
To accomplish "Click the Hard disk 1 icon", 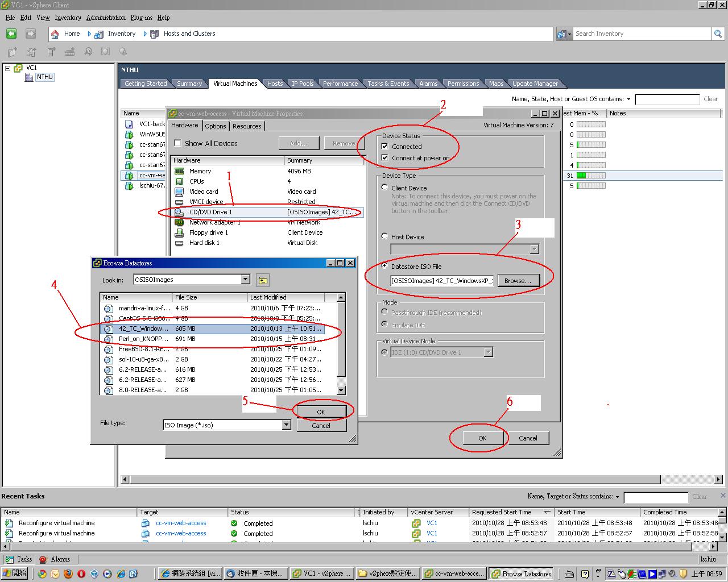I will (179, 243).
